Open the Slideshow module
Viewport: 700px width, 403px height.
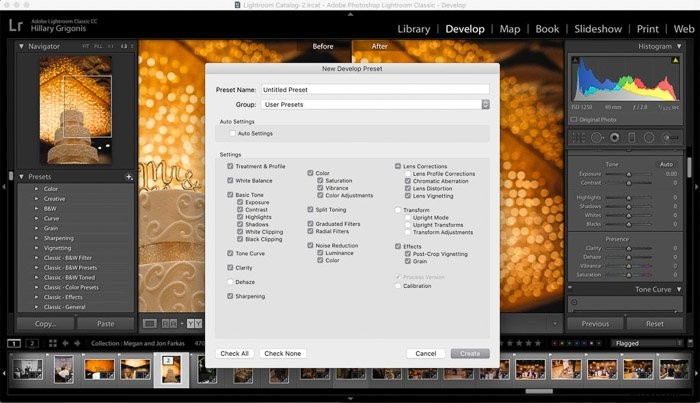click(x=598, y=29)
